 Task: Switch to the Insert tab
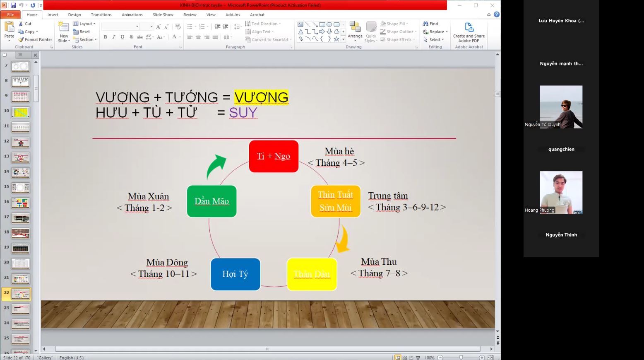[53, 14]
